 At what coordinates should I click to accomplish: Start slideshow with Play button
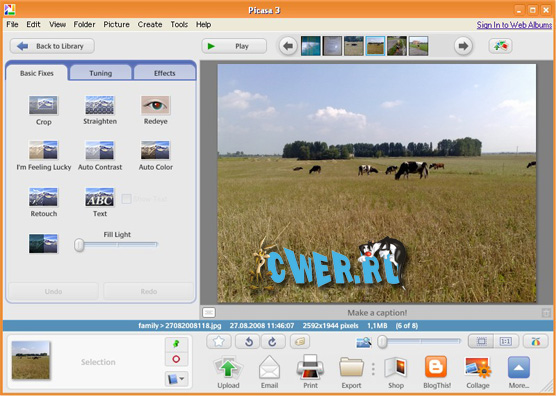(x=234, y=46)
